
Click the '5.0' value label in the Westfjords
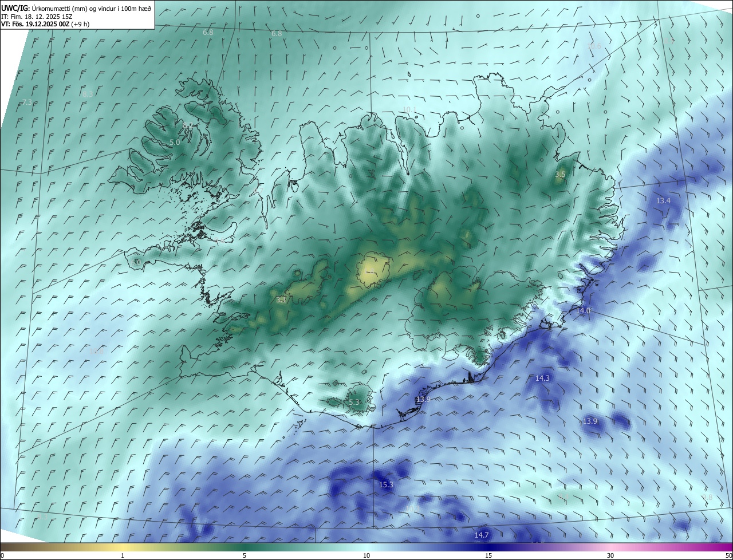175,142
